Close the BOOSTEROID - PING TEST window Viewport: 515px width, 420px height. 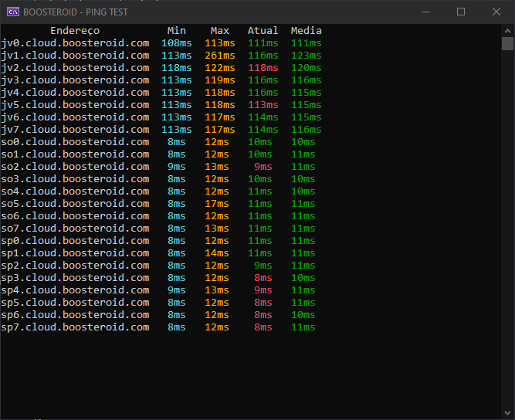[496, 12]
